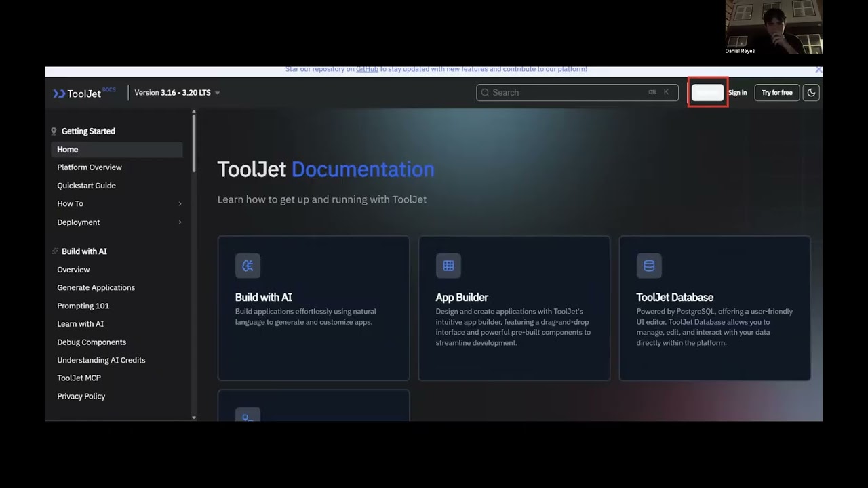Open Generate Applications in the sidebar
This screenshot has height=488, width=868.
96,287
